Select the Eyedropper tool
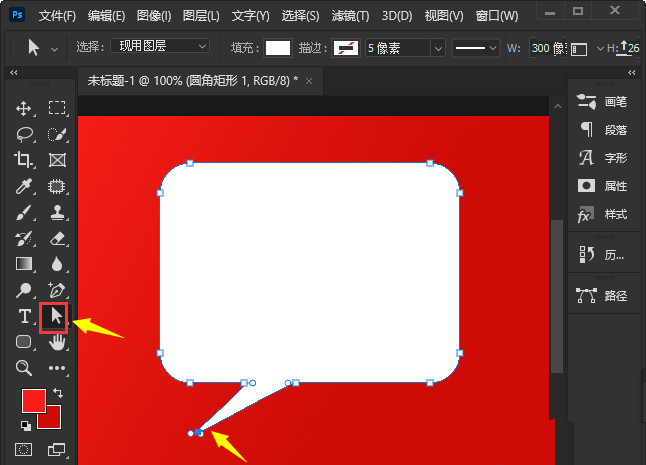Viewport: 646px width, 465px height. click(x=23, y=186)
